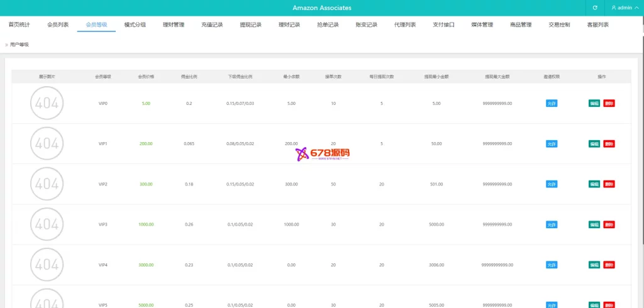Open the 交易控制 tab

pos(559,25)
